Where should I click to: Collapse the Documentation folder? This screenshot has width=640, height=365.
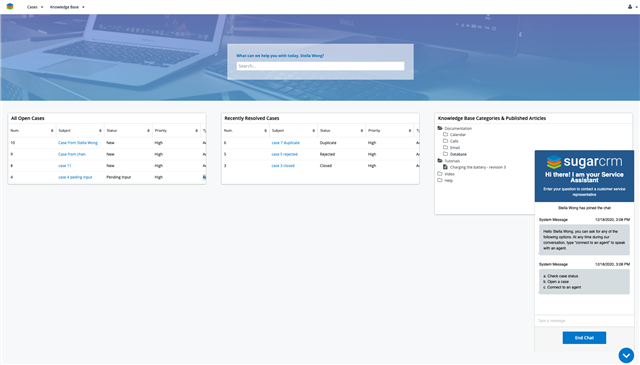[x=440, y=128]
